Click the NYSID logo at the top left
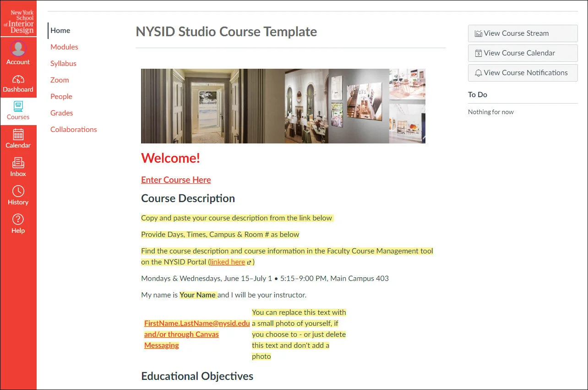The width and height of the screenshot is (588, 390). (18, 19)
